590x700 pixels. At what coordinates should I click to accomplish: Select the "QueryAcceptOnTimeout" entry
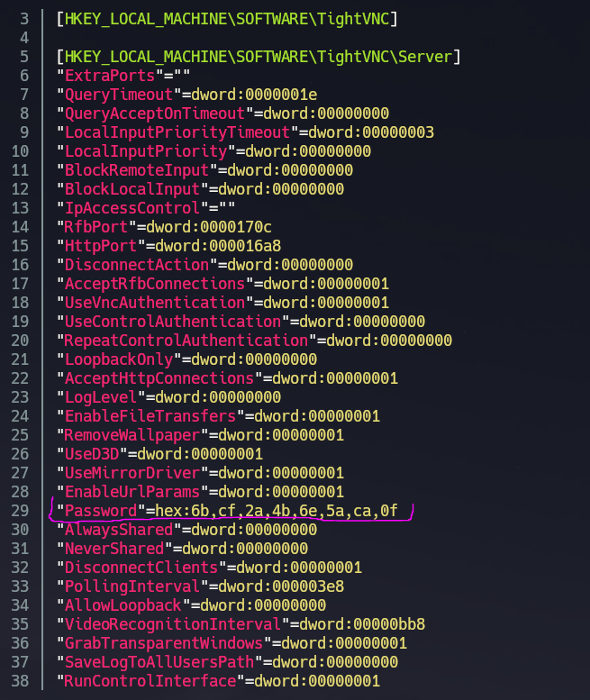[x=222, y=114]
